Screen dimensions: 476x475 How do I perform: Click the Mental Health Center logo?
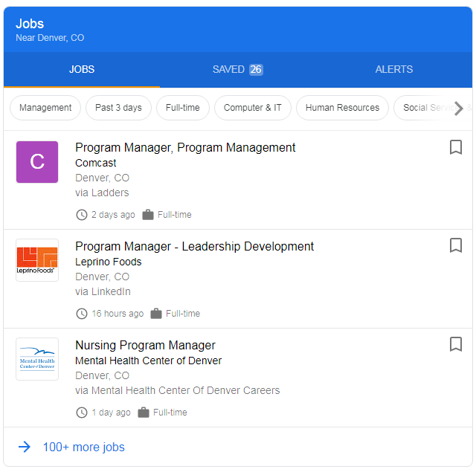37,359
